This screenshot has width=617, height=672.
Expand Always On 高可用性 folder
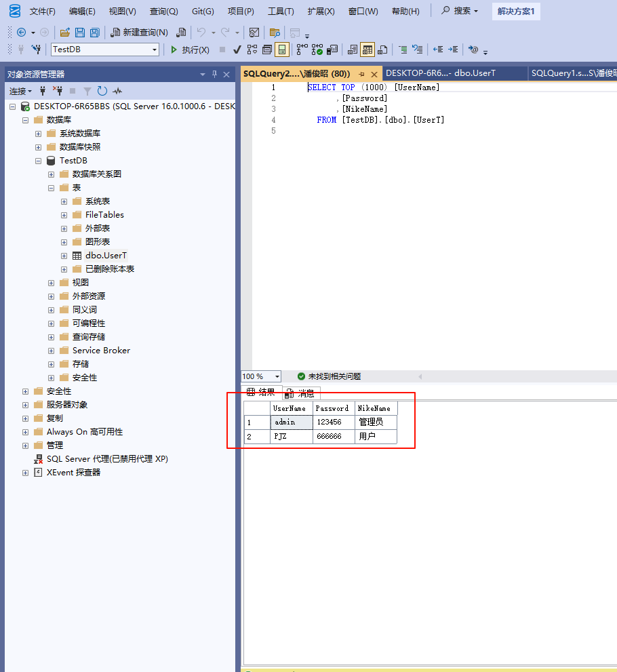[x=25, y=433]
